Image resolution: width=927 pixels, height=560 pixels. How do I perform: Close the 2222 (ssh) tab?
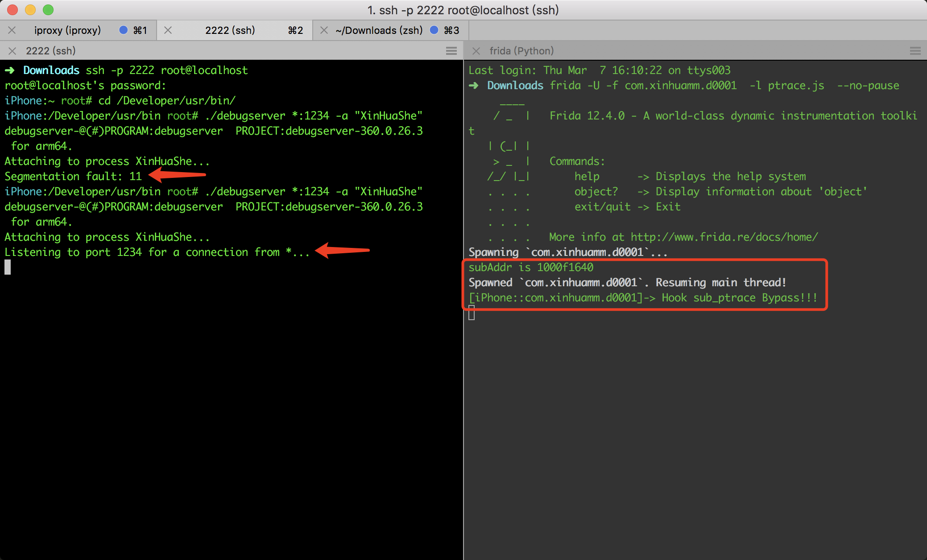click(168, 30)
